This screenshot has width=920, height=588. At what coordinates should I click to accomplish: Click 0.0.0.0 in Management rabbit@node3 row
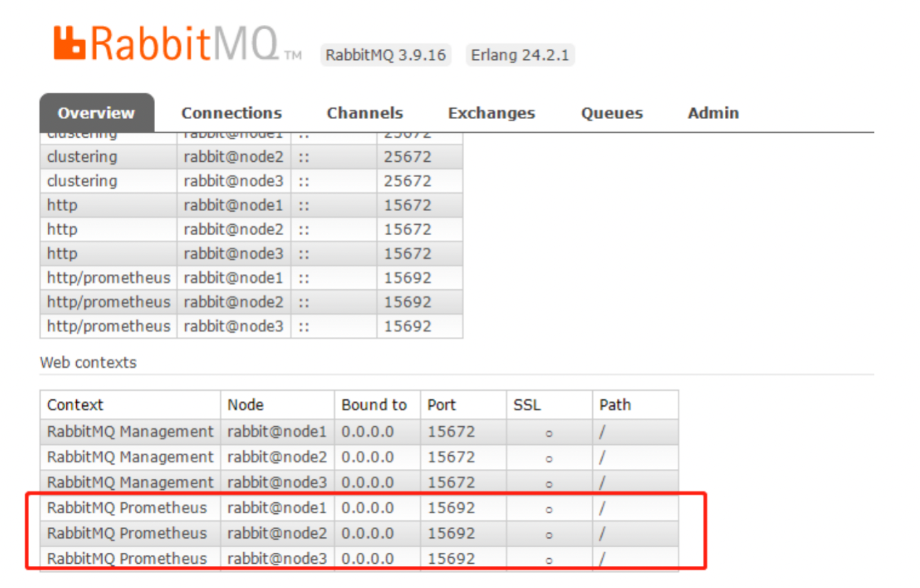coord(367,482)
